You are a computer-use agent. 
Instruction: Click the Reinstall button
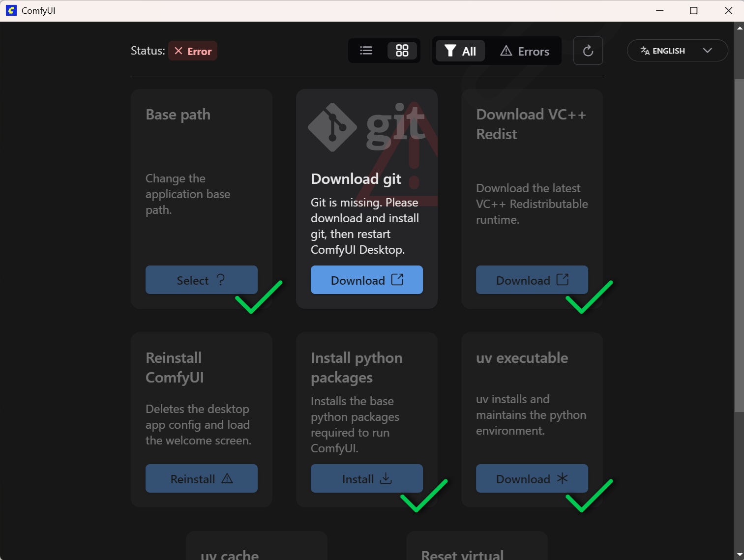(202, 478)
